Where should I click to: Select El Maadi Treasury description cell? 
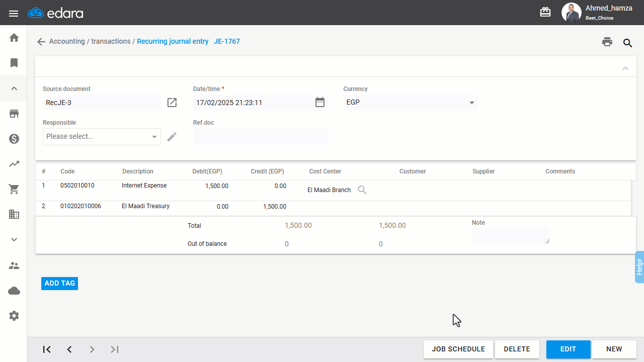tap(146, 206)
